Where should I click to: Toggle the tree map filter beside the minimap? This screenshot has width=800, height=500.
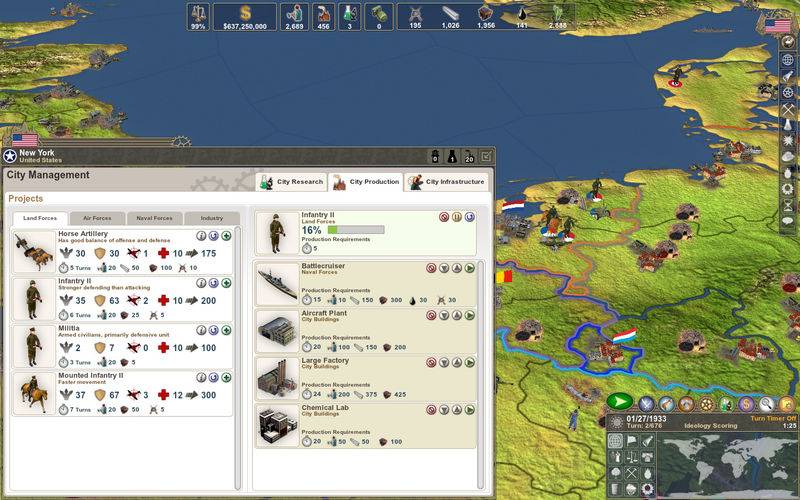[616, 472]
